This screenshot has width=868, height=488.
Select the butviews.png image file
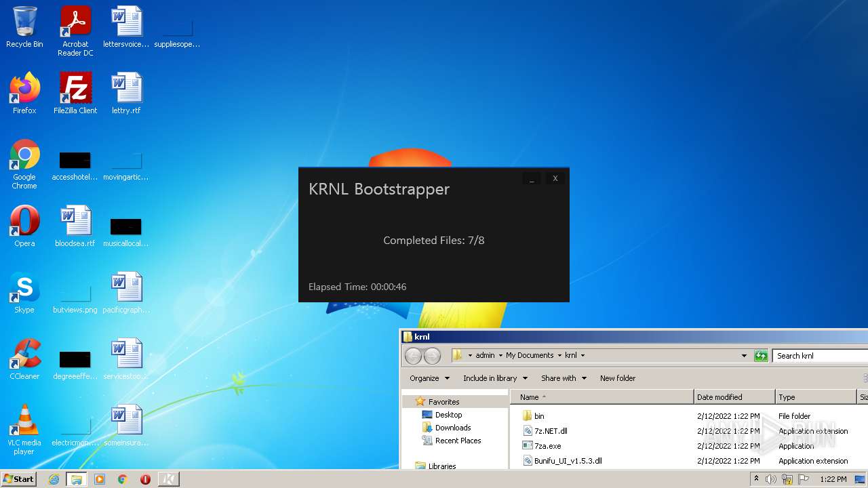click(75, 300)
